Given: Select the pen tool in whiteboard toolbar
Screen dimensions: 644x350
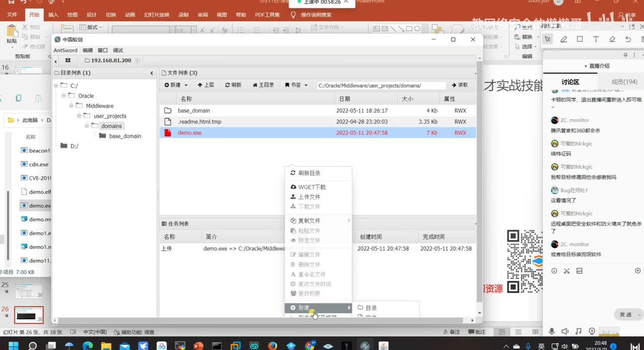Looking at the screenshot, I should point(563,39).
